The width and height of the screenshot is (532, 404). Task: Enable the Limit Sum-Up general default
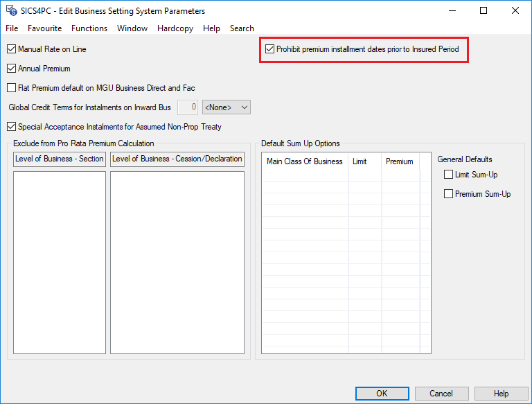[x=448, y=175]
